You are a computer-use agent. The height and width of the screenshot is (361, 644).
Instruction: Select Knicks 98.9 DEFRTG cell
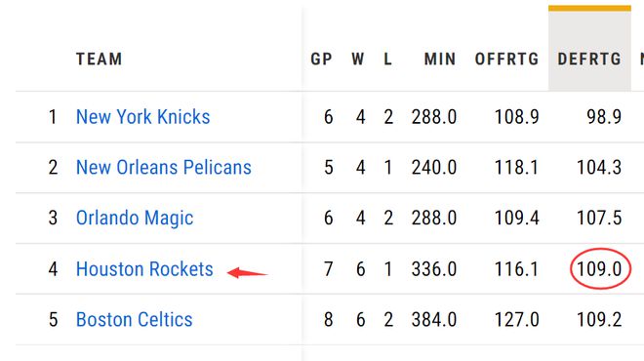coord(604,117)
